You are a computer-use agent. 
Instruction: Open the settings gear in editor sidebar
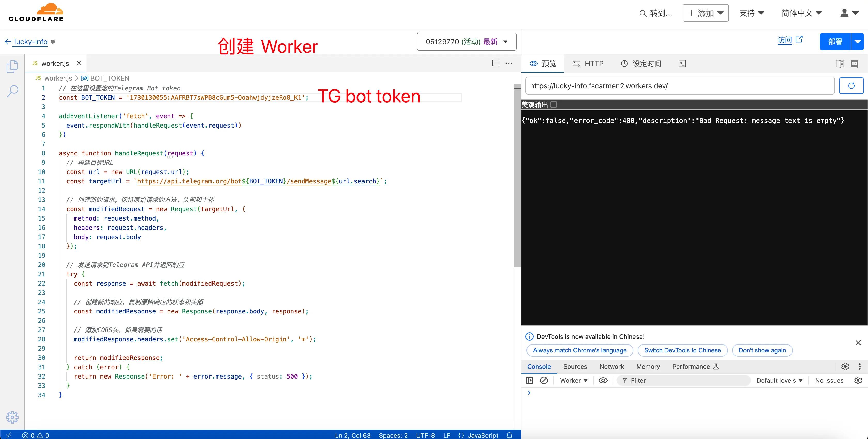click(12, 417)
